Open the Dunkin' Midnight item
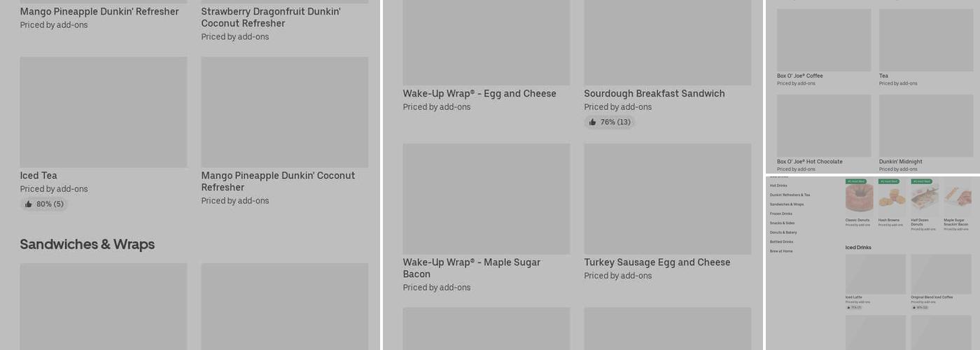This screenshot has height=350, width=980. 901,162
